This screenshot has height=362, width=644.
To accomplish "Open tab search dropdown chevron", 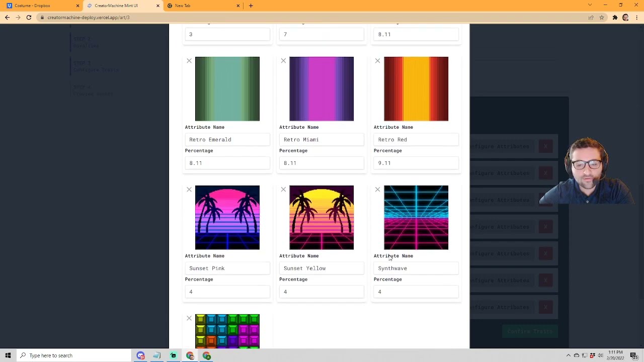I will tap(590, 5).
